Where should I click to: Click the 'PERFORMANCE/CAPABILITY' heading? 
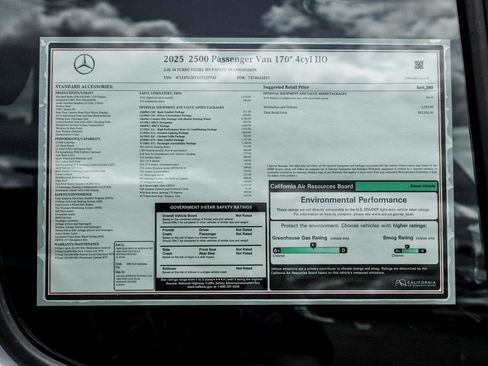click(77, 138)
